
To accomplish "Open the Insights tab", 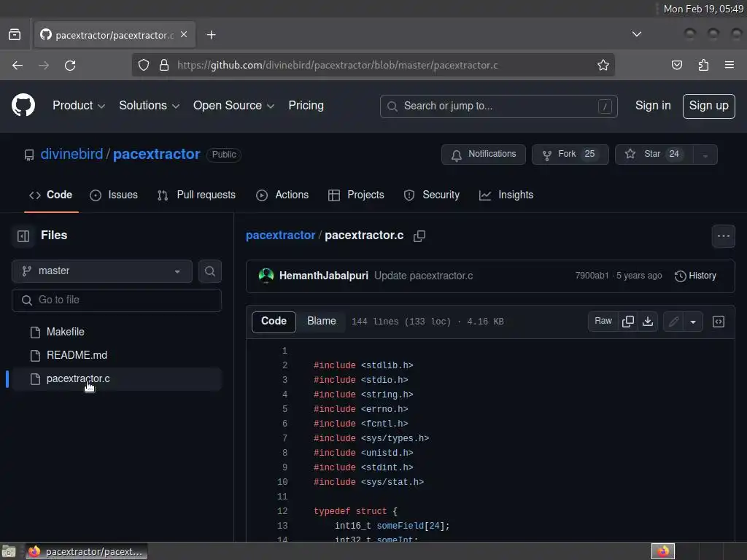I will pyautogui.click(x=506, y=195).
